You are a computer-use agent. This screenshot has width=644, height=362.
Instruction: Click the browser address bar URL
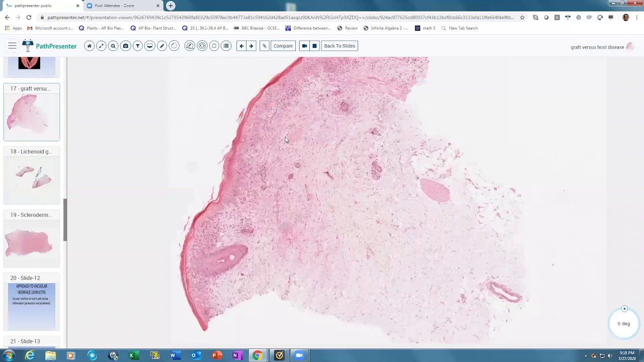pos(280,17)
